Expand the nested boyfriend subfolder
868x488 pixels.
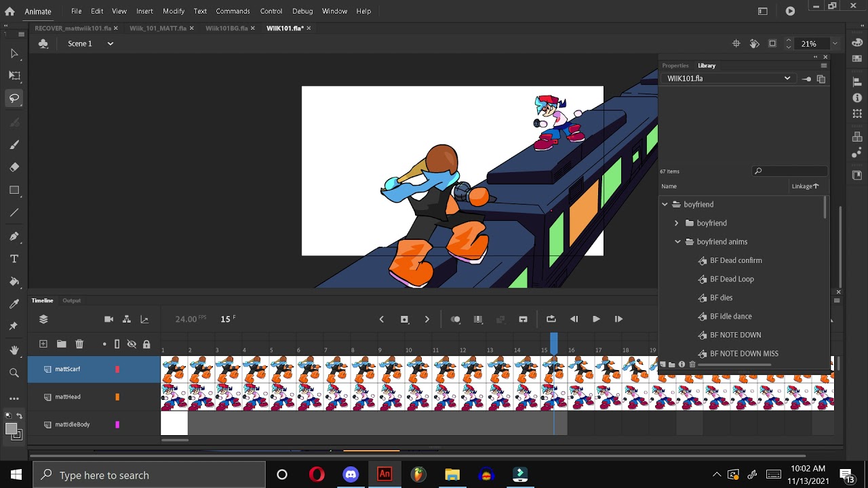[x=677, y=223]
